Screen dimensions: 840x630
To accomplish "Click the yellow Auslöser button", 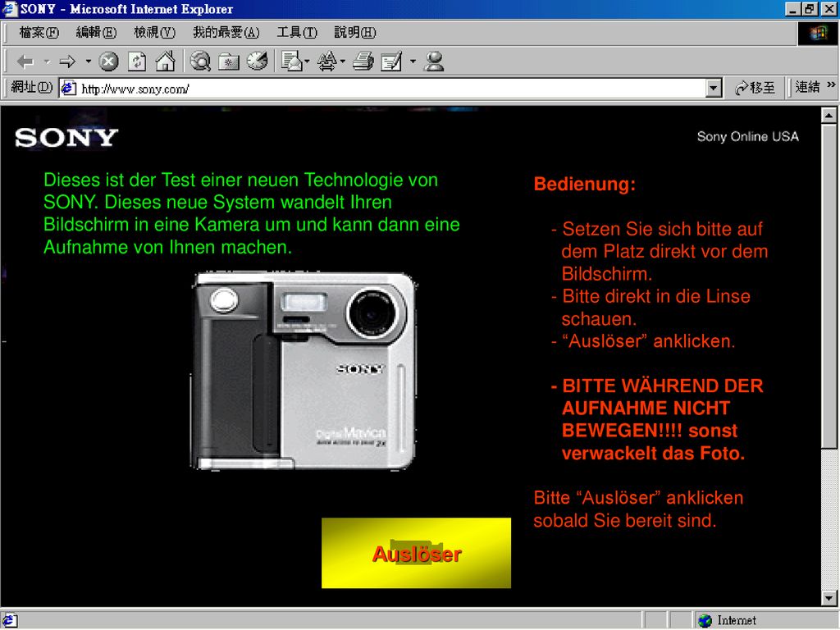I will pyautogui.click(x=416, y=553).
